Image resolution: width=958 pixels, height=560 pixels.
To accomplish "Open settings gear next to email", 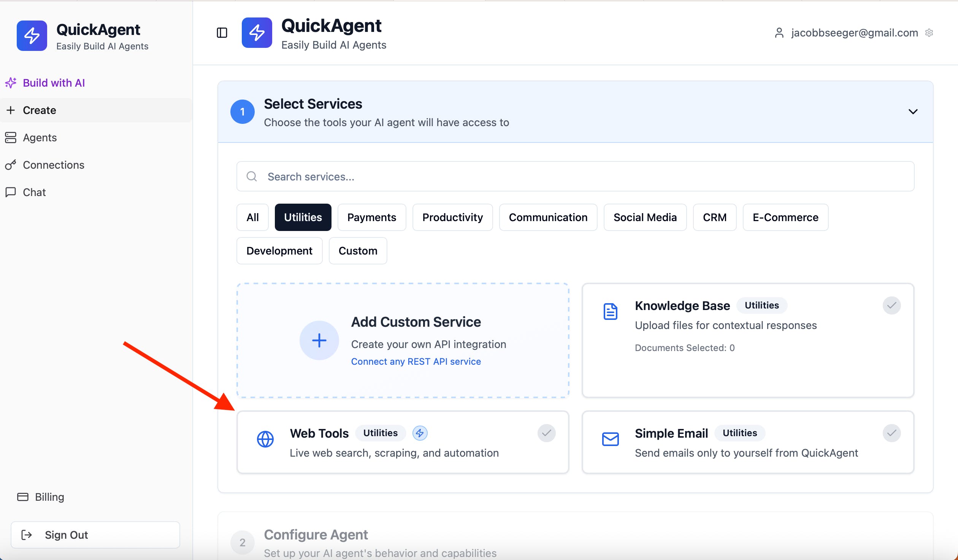I will (x=929, y=33).
